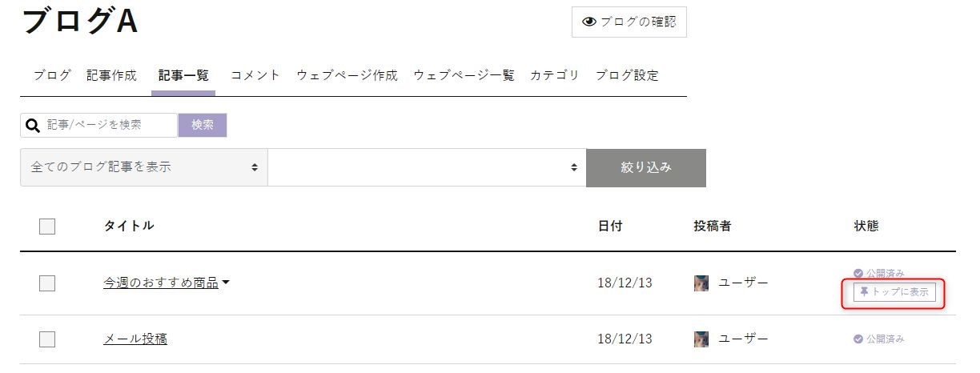980x373 pixels.
Task: Check the 今週のおすすめ商品 row checkbox
Action: (x=47, y=283)
